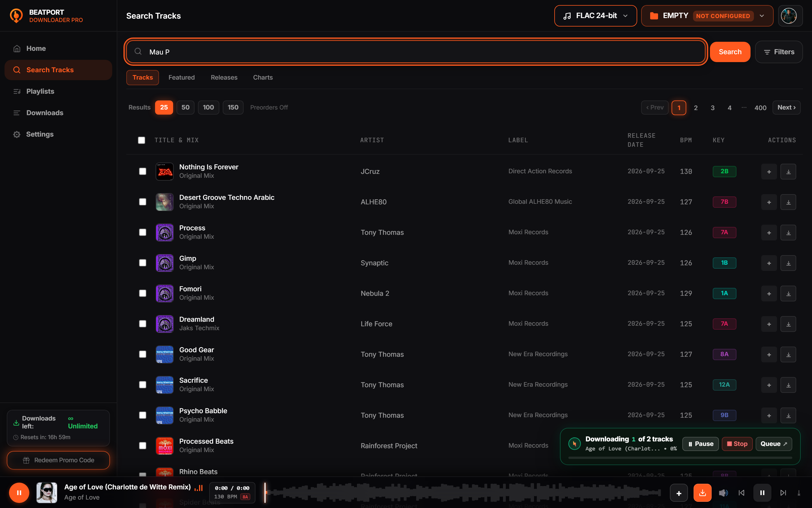Viewport: 812px width, 508px height.
Task: Mute the player volume speaker icon
Action: 723,493
